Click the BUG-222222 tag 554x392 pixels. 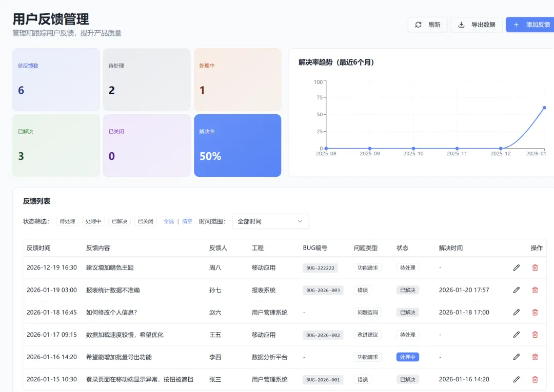pyautogui.click(x=320, y=268)
